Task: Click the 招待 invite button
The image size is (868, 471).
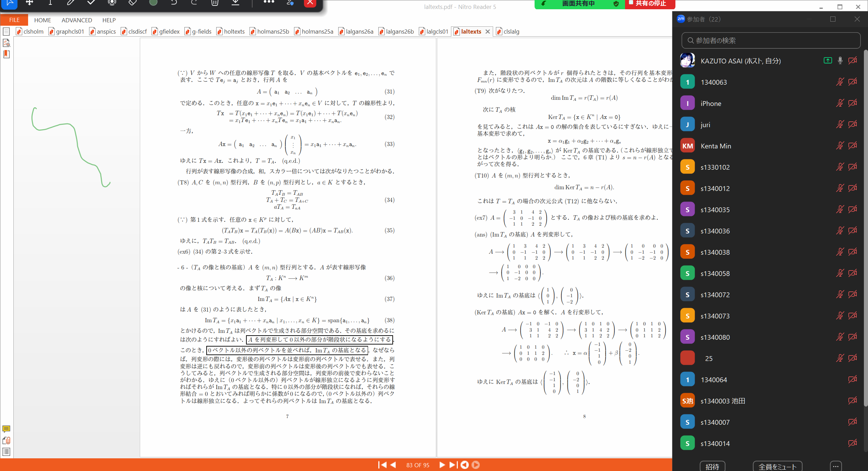Action: pyautogui.click(x=712, y=467)
